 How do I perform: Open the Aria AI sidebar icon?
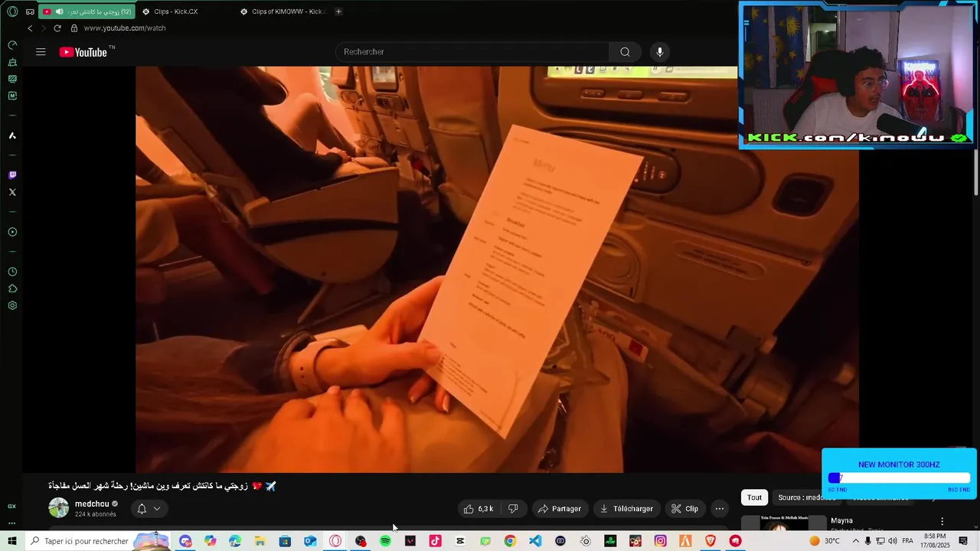(12, 135)
